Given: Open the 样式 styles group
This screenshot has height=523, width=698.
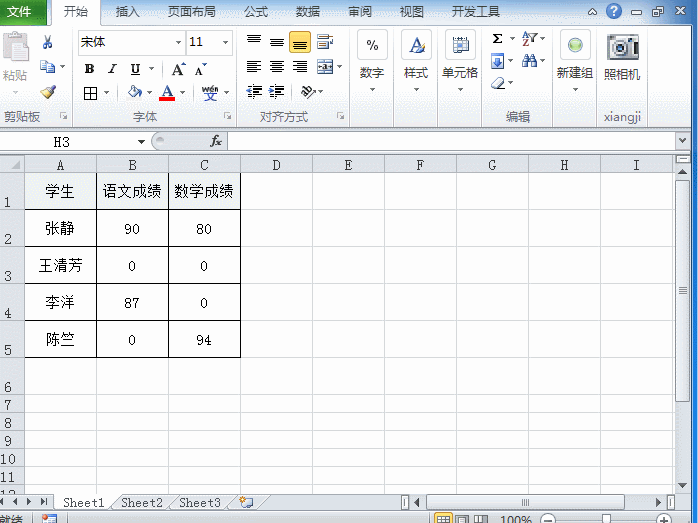Looking at the screenshot, I should point(416,60).
